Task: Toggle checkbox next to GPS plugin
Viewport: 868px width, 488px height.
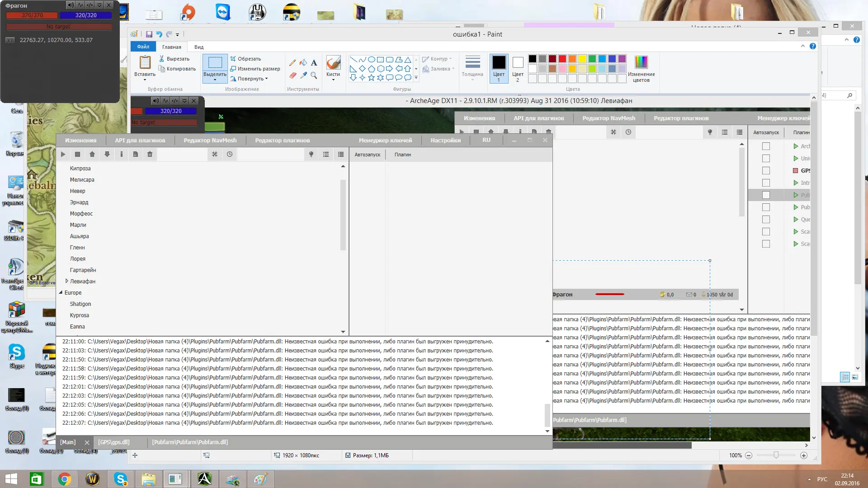Action: pyautogui.click(x=766, y=171)
